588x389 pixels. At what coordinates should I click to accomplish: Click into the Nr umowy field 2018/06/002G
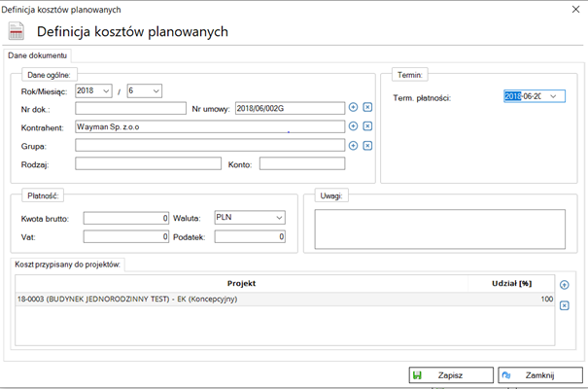click(290, 108)
